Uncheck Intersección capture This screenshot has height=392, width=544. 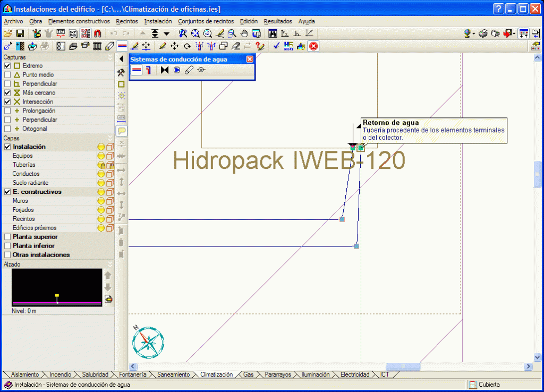pos(7,101)
